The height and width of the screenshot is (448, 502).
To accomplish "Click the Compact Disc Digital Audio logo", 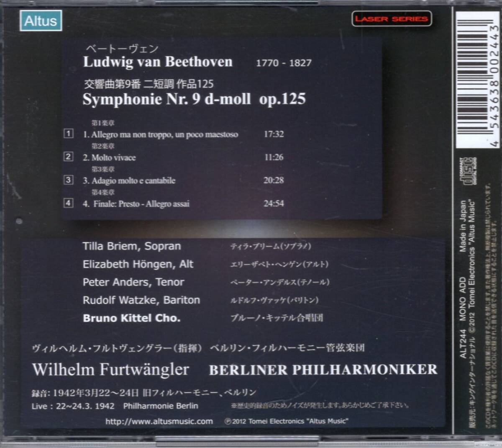I will tap(468, 171).
